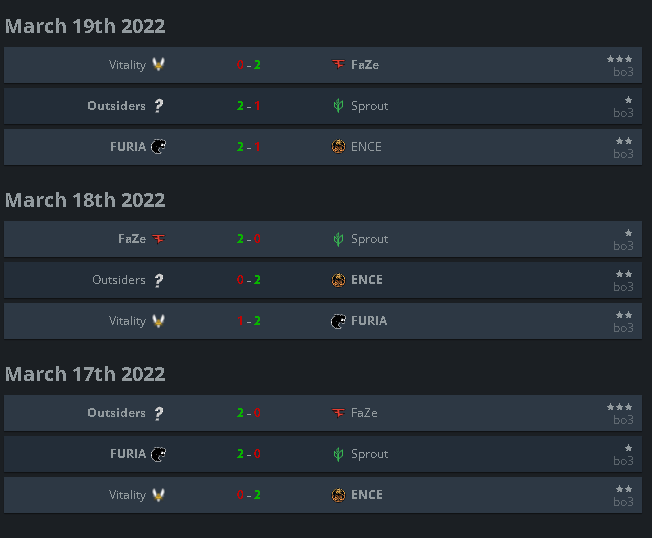Open Outsiders 2-0 FaZe match score
The height and width of the screenshot is (538, 652).
tap(249, 413)
